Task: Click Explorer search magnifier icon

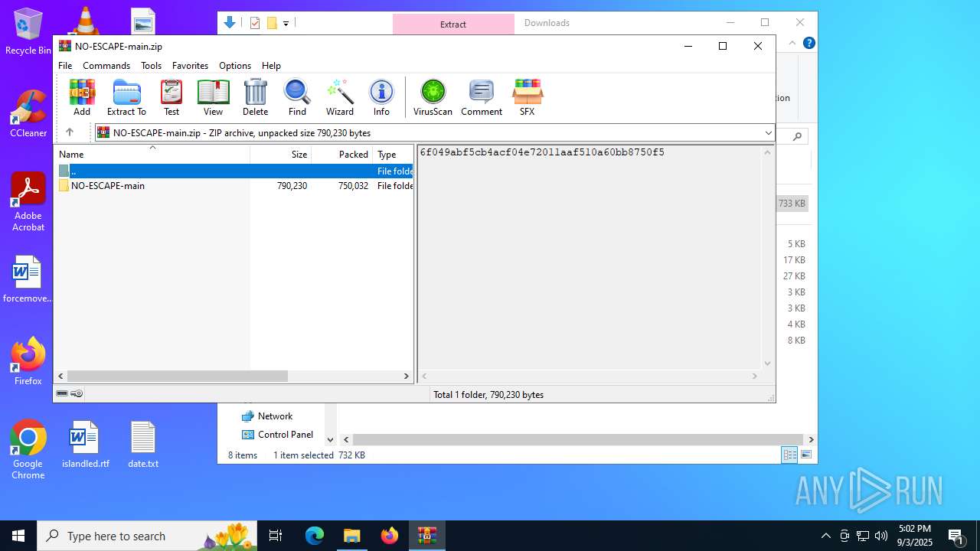Action: tap(797, 136)
